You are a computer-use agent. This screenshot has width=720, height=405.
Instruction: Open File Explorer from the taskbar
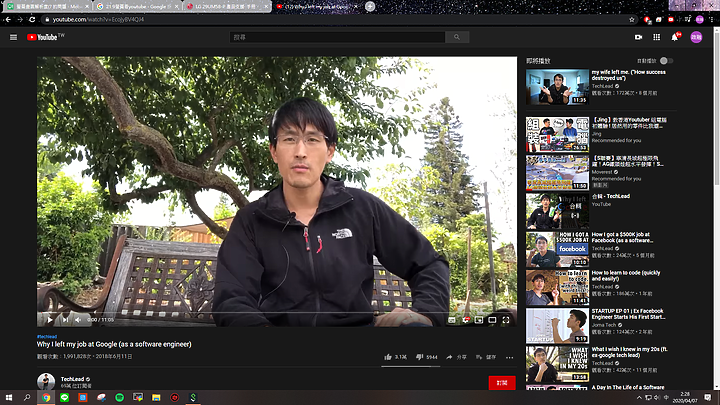click(x=156, y=398)
